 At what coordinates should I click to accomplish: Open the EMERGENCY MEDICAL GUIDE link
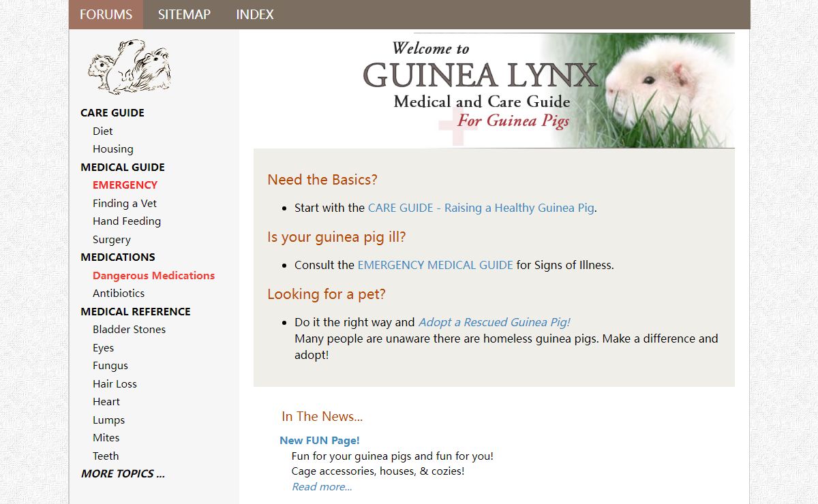[435, 265]
